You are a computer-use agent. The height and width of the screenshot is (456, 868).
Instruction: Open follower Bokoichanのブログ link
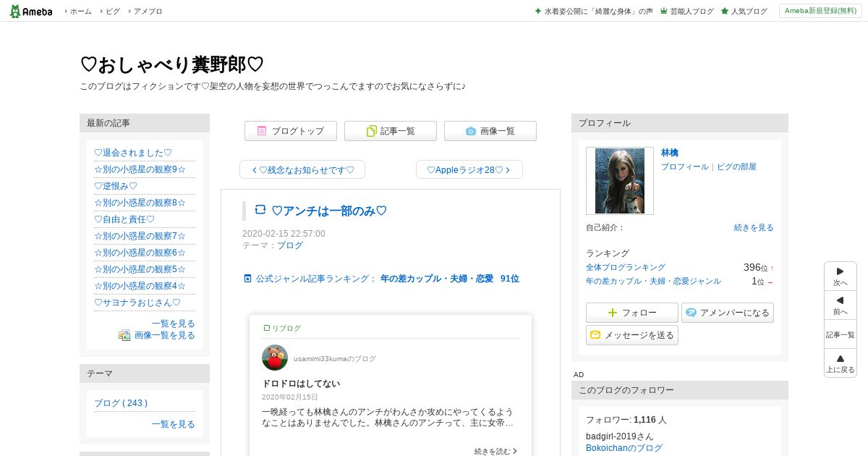pyautogui.click(x=624, y=448)
